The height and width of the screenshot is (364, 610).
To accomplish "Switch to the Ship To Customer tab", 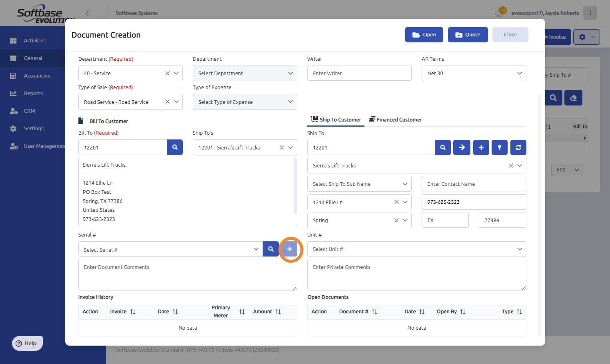I will [x=336, y=119].
